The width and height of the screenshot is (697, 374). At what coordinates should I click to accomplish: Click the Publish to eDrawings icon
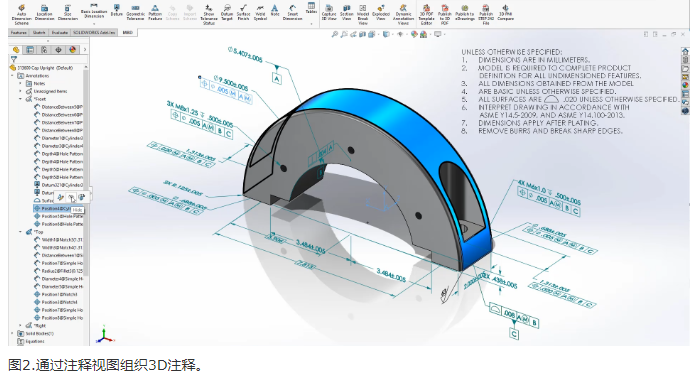(465, 13)
